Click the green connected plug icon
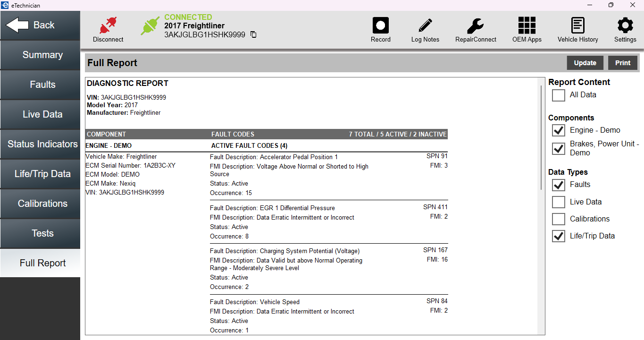Viewport: 644px width, 340px height. pyautogui.click(x=150, y=26)
